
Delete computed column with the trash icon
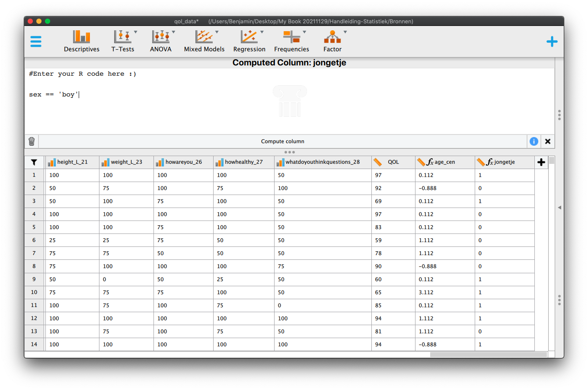point(32,141)
